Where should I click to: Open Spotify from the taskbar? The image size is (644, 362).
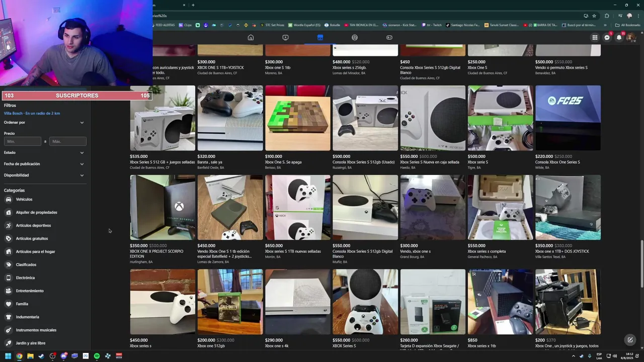click(97, 356)
